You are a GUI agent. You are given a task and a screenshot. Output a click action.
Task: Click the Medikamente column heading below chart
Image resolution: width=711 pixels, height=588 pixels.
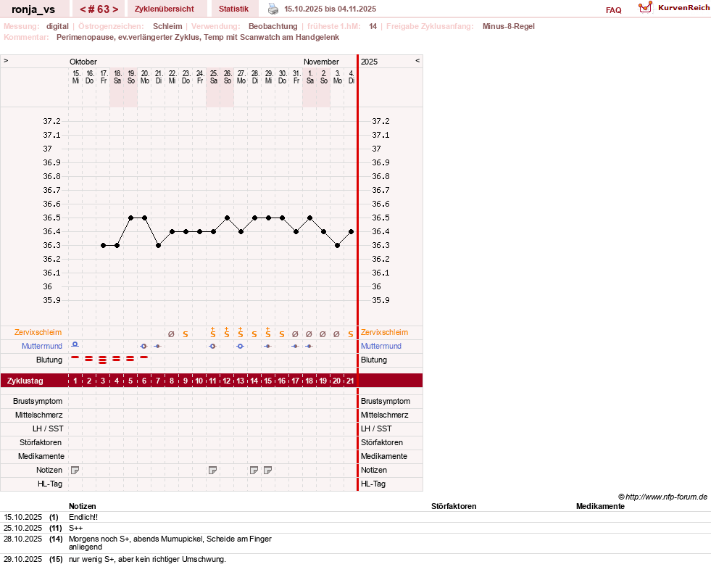600,506
